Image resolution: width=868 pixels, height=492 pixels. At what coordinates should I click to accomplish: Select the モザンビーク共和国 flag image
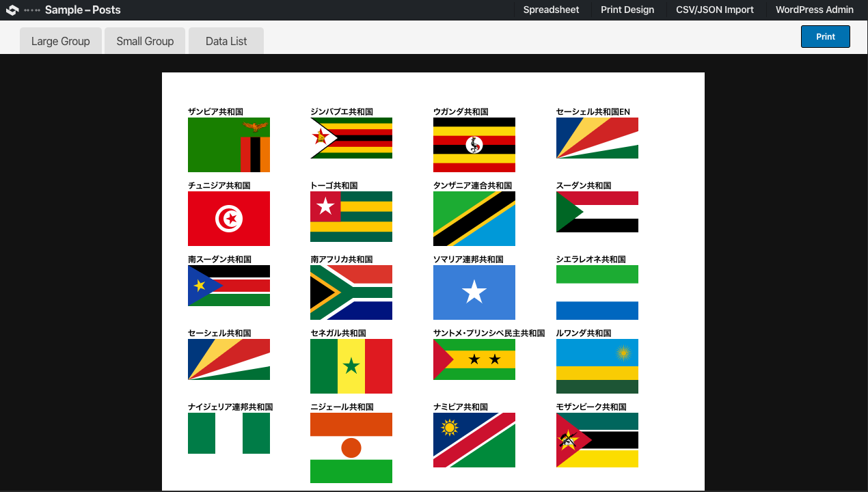tap(597, 440)
